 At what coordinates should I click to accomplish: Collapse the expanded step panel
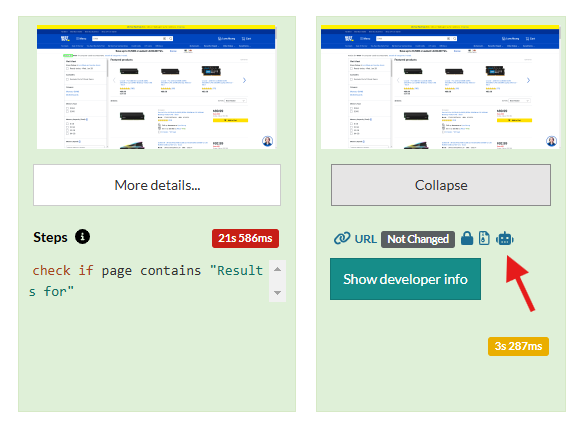click(441, 185)
